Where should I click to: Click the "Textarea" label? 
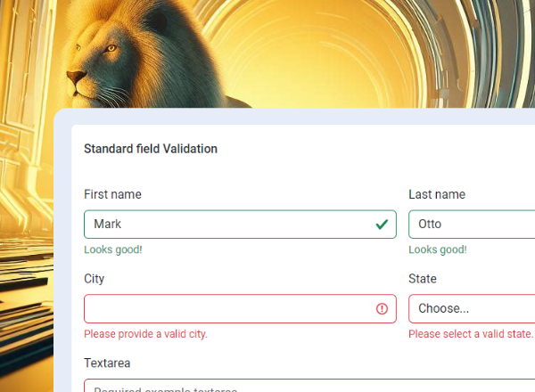[108, 363]
